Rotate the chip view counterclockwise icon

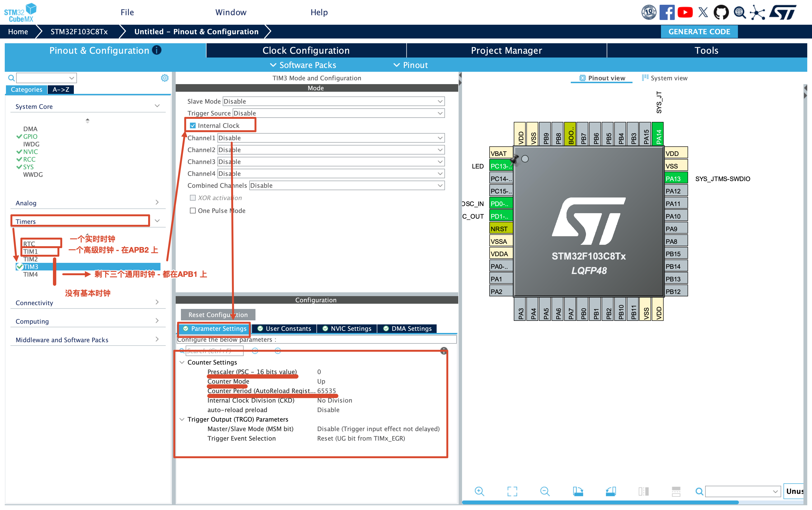[610, 491]
